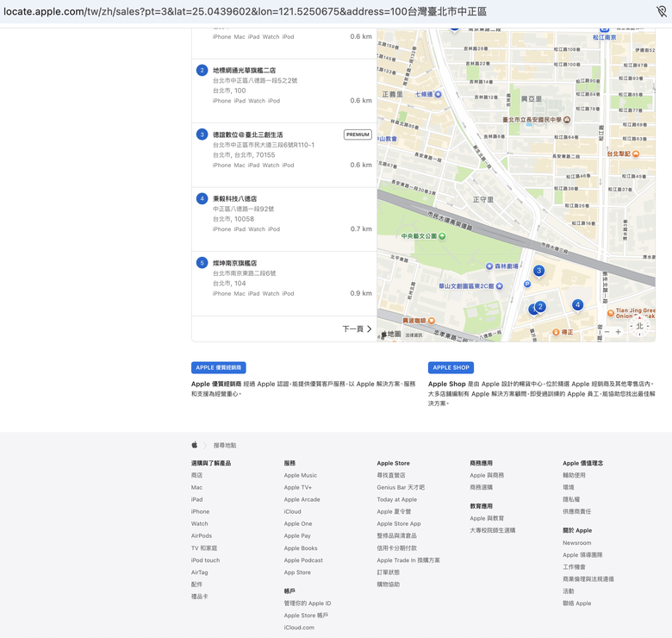Click the PREMIUM badge on store 3
Image resolution: width=672 pixels, height=638 pixels.
click(x=358, y=134)
